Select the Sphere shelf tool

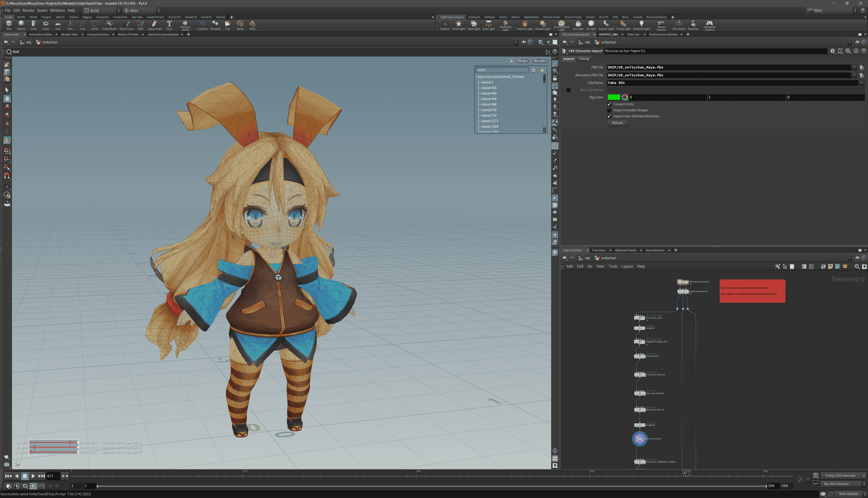point(21,25)
